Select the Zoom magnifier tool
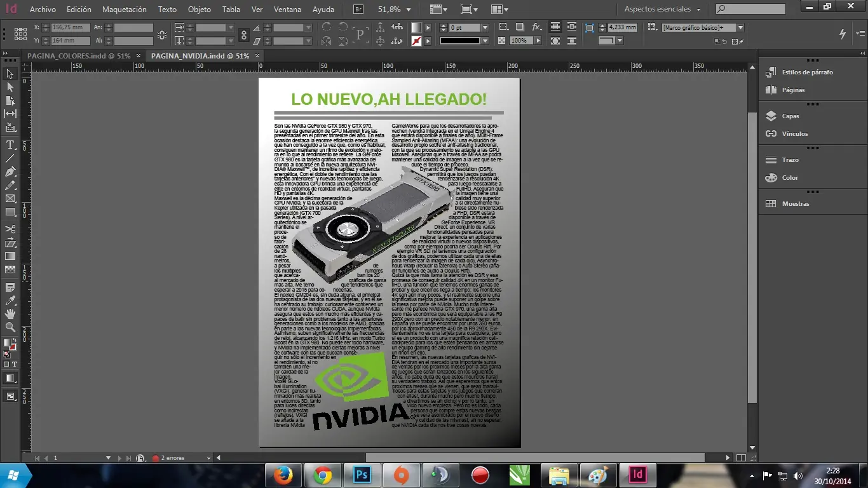This screenshot has width=868, height=488. (x=10, y=327)
